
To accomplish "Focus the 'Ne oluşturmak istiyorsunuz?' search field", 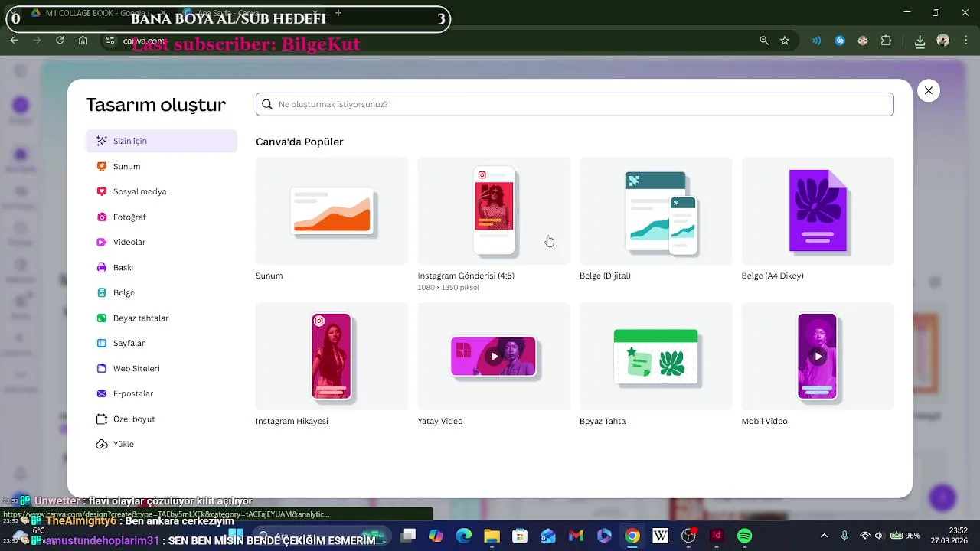I will tap(574, 104).
